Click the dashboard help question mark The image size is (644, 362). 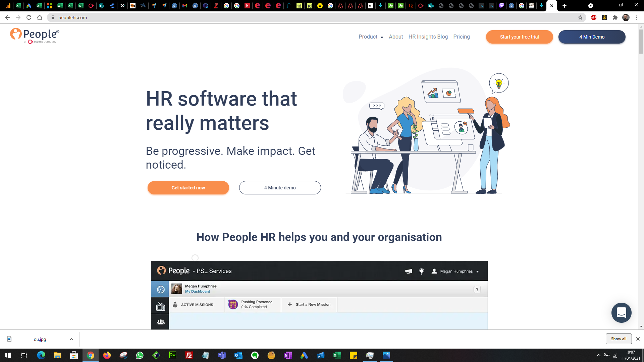point(477,290)
